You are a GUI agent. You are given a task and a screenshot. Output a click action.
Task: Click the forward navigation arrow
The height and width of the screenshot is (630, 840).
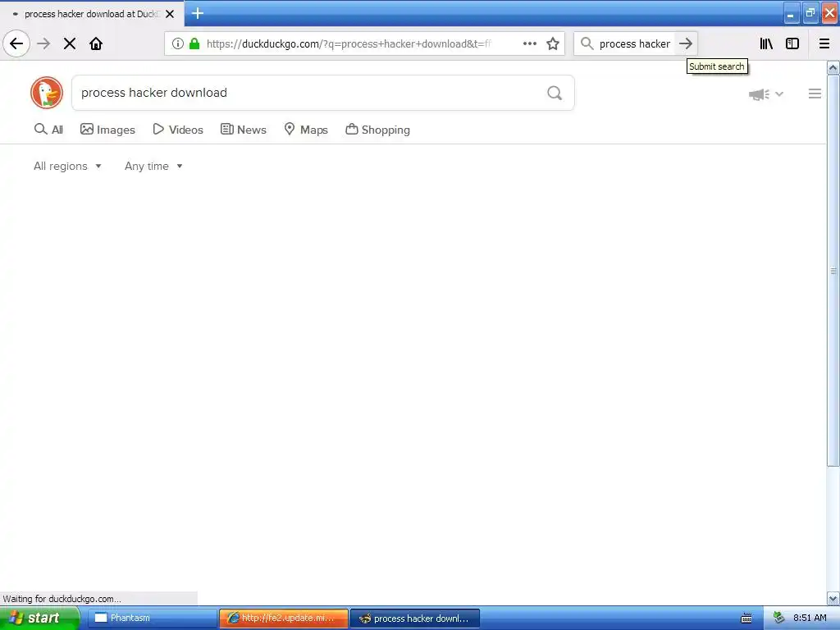(43, 43)
